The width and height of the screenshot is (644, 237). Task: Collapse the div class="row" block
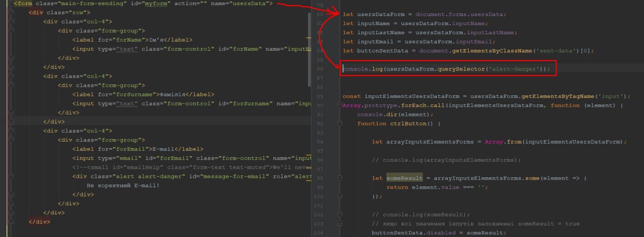[x=10, y=13]
